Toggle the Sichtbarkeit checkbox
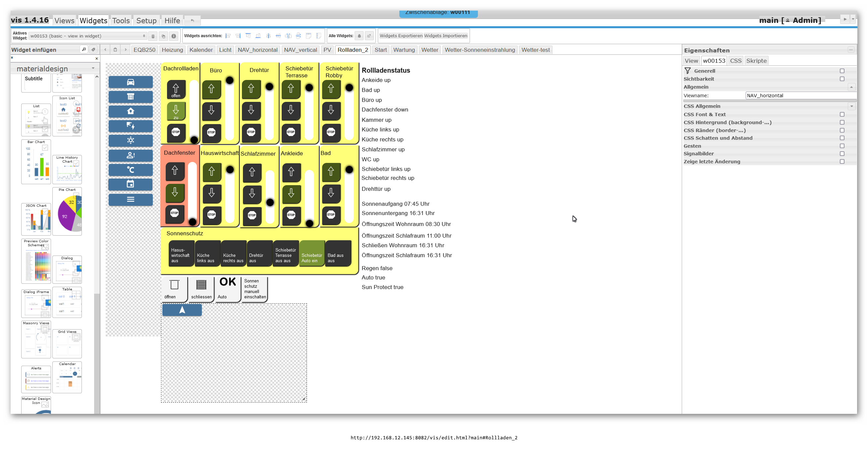The width and height of the screenshot is (868, 451). (842, 79)
